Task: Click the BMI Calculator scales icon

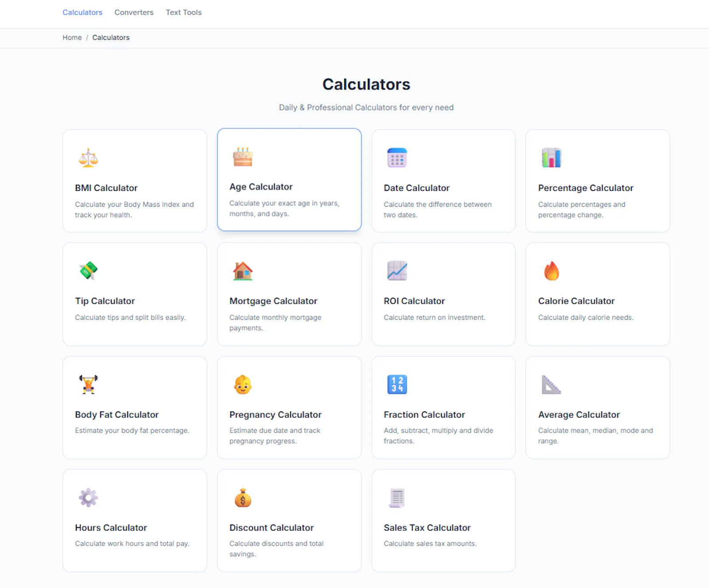Action: [88, 158]
